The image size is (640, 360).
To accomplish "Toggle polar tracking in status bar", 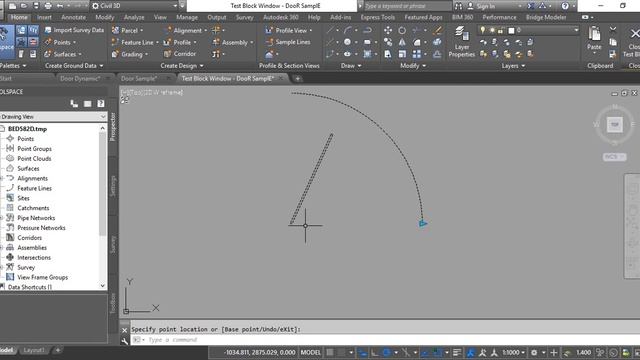I will pyautogui.click(x=387, y=352).
